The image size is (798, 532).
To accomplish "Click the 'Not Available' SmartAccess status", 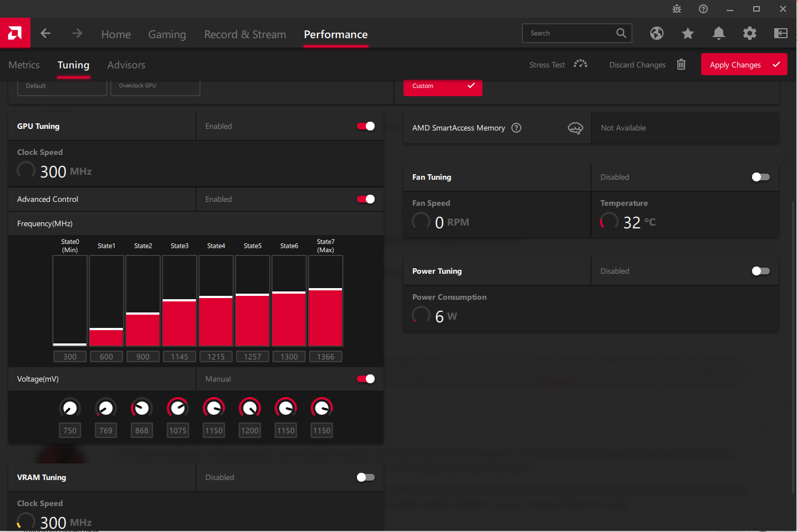I will 623,128.
